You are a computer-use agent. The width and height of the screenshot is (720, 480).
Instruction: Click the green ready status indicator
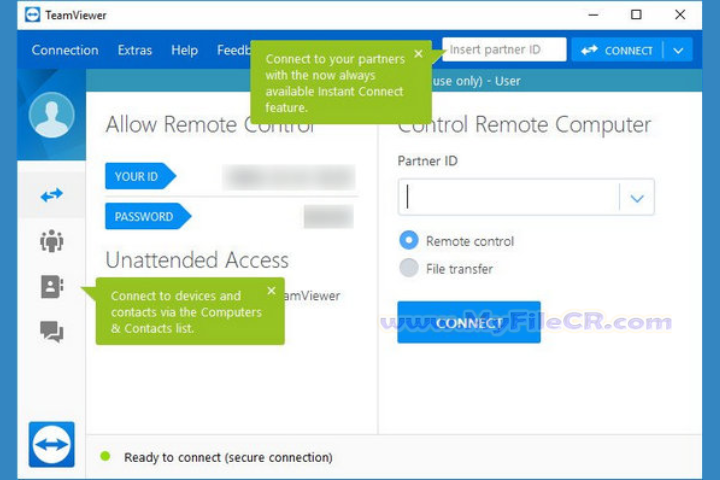tap(105, 456)
